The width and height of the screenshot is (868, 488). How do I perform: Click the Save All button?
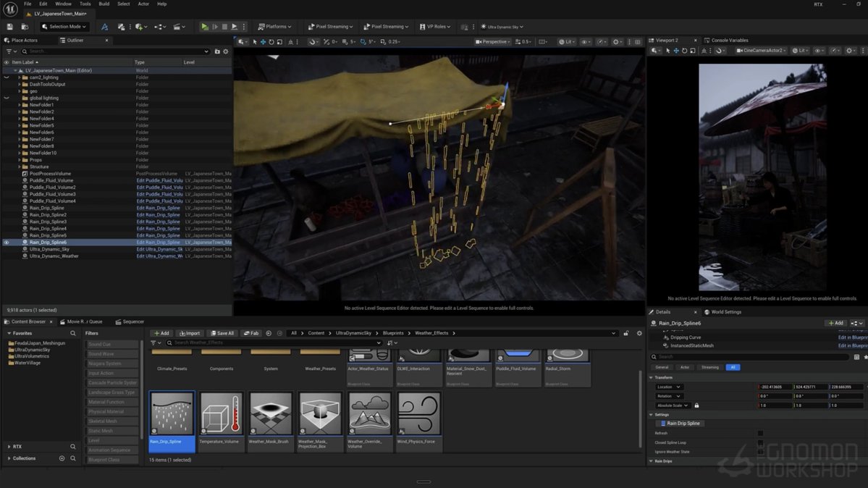click(222, 333)
